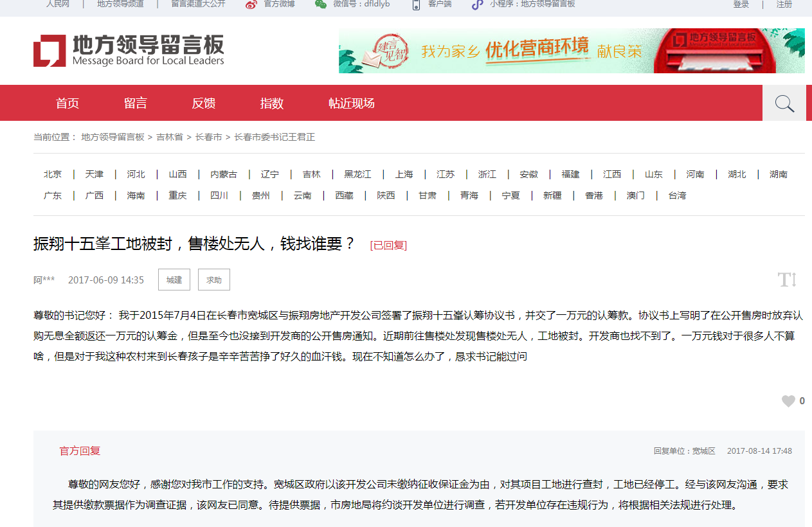Click the site search magnifier icon

pyautogui.click(x=784, y=103)
